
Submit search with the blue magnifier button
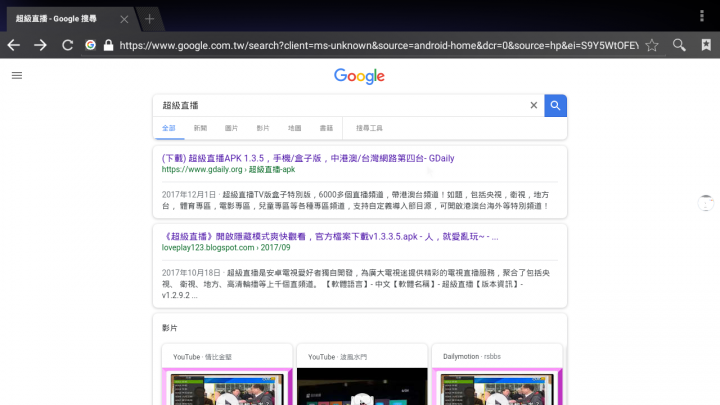tap(556, 106)
